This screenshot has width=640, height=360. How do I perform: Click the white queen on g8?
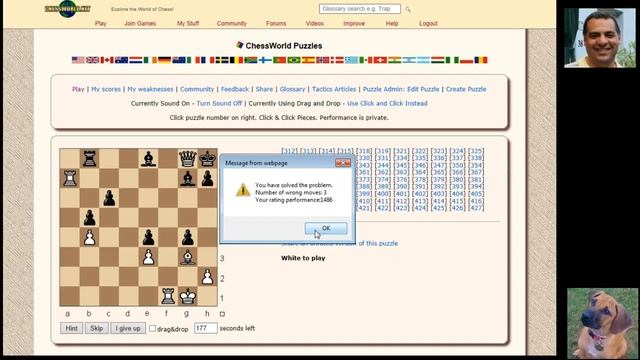(188, 159)
